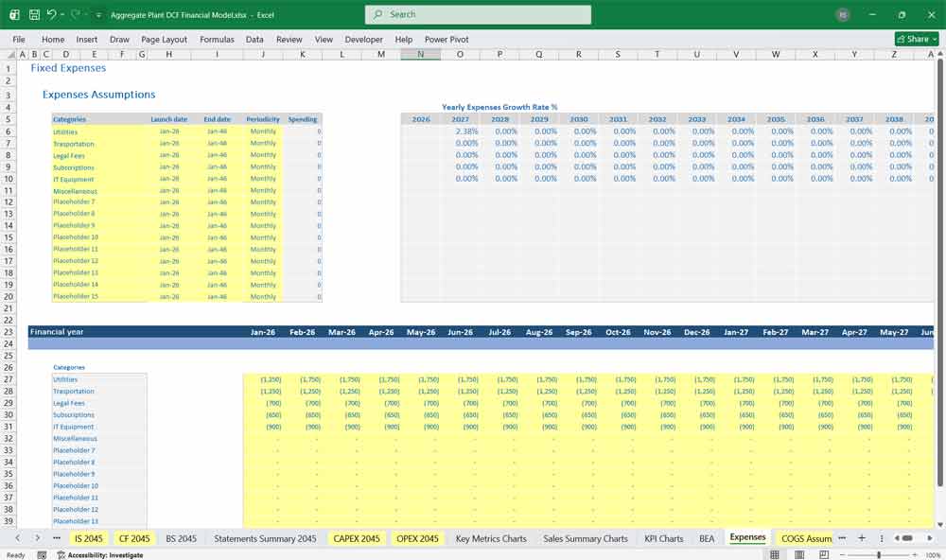
Task: Click the zoom slider handle
Action: [879, 554]
